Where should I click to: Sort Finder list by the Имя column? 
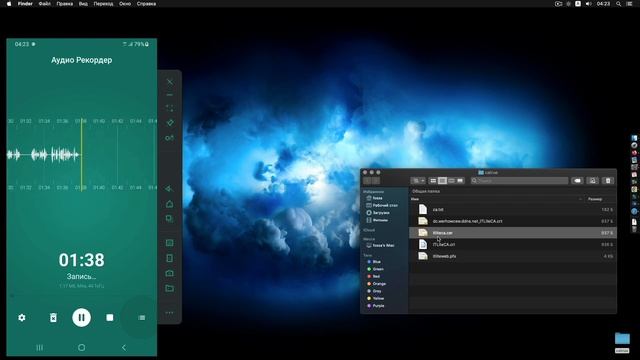[x=415, y=199]
